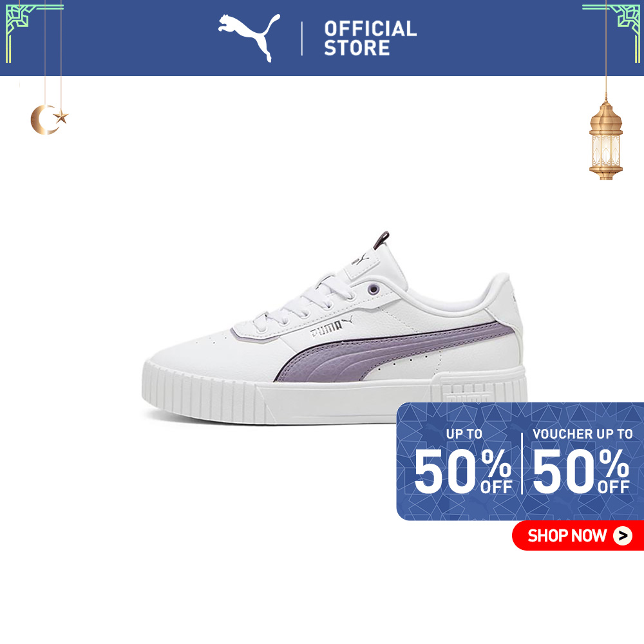Click the VOUCHER UP TO 50% OFF offer
Viewport: 644px width, 644px height.
pos(582,461)
